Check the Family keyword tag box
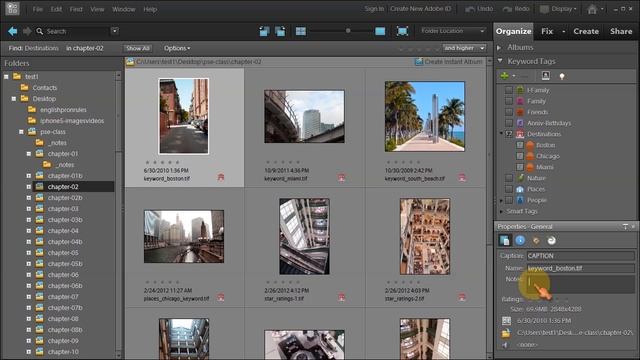The width and height of the screenshot is (640, 360). click(509, 101)
